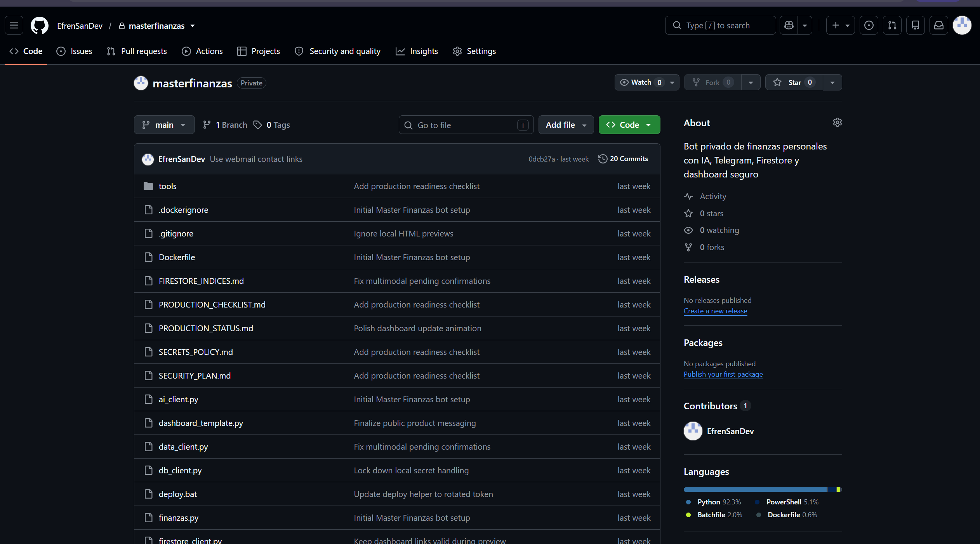Screen dimensions: 980x544
Task: Click commit message Lock down local secret handling
Action: (x=411, y=471)
